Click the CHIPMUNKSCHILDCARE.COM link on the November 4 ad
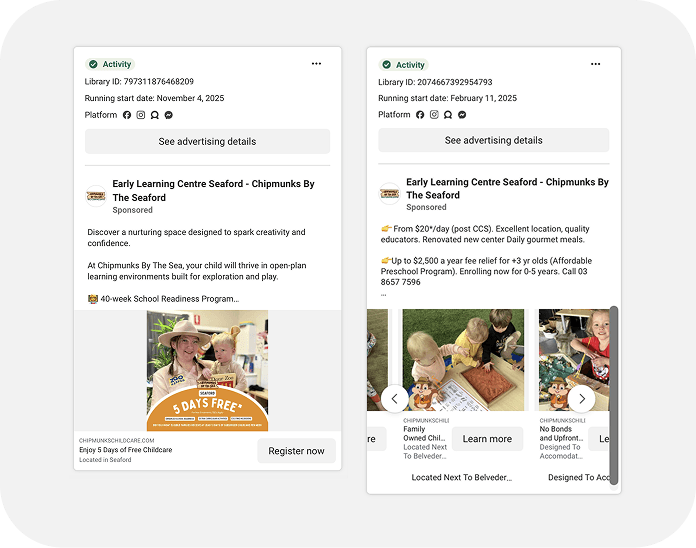Viewport: 696px width, 548px height. (x=117, y=441)
